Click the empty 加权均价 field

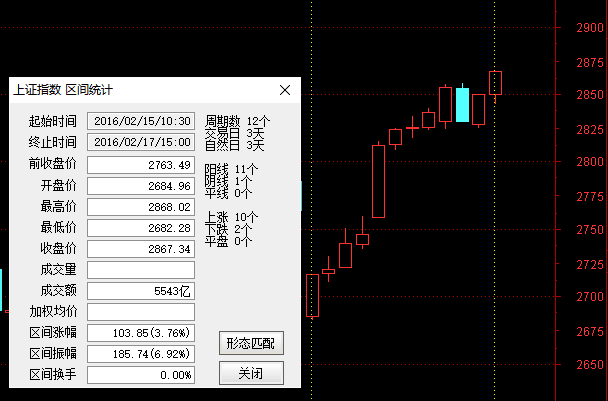coord(141,312)
